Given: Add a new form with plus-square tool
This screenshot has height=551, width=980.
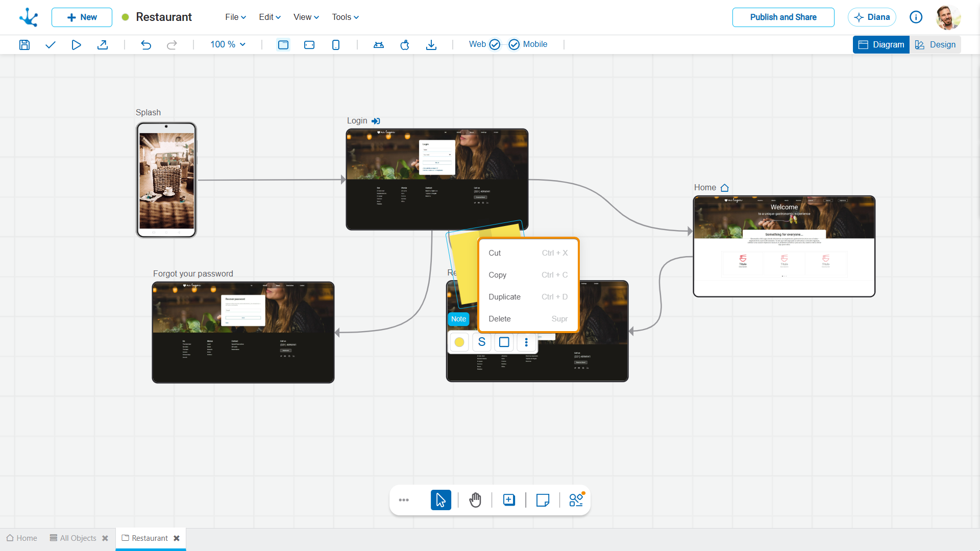Looking at the screenshot, I should tap(509, 500).
